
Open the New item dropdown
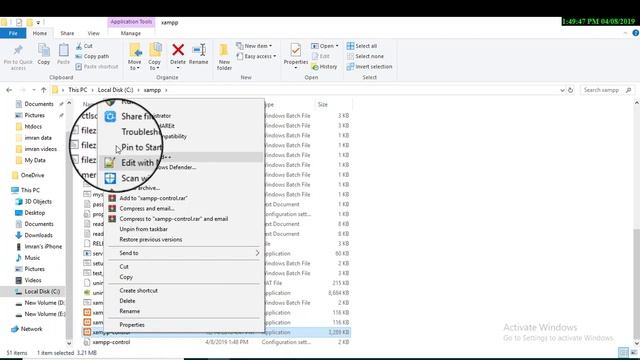tap(254, 46)
